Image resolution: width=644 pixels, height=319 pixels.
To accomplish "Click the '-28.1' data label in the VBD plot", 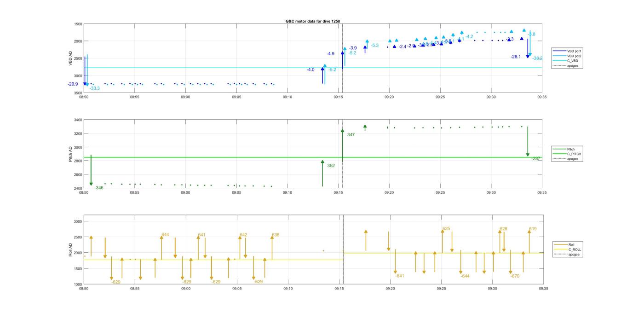I will point(516,57).
